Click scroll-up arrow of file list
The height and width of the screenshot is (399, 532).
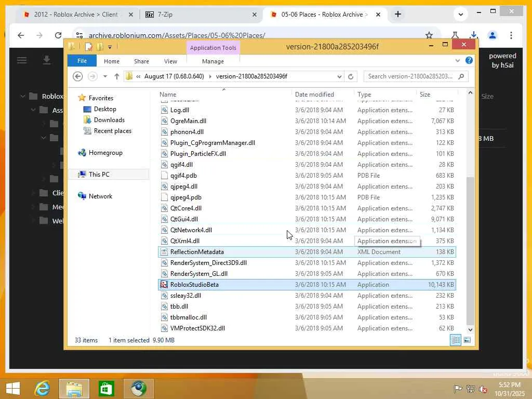pos(470,92)
